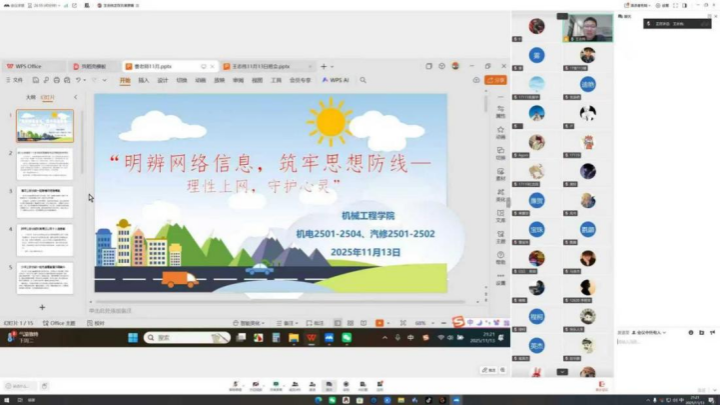This screenshot has height=405, width=720.
Task: Collapse the slide thumbnail panel
Action: click(76, 98)
